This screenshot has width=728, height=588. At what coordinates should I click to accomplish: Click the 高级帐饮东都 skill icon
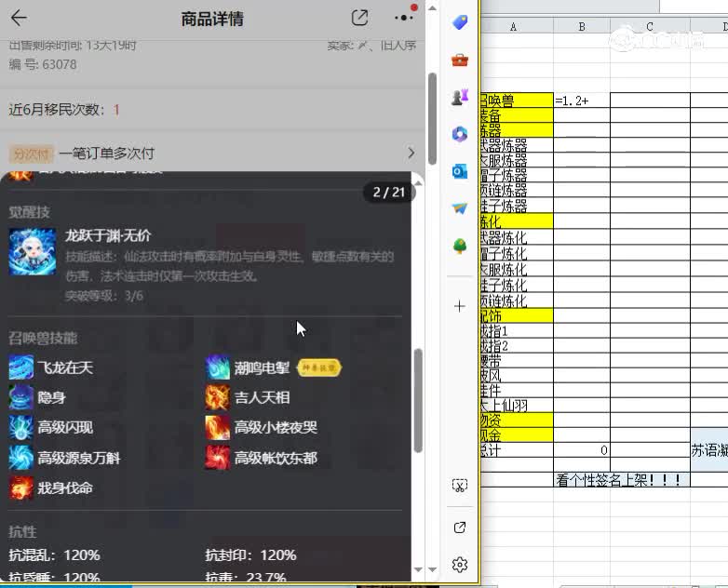217,458
